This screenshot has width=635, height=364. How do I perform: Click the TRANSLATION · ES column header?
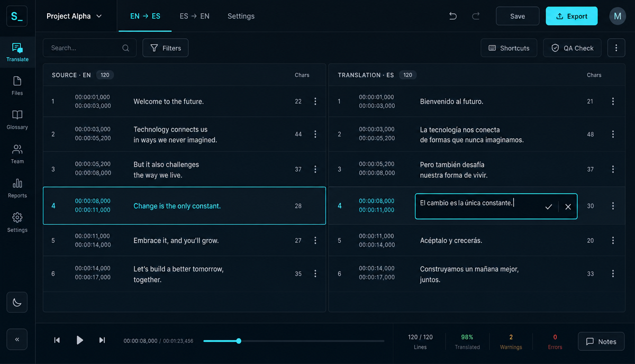point(366,75)
